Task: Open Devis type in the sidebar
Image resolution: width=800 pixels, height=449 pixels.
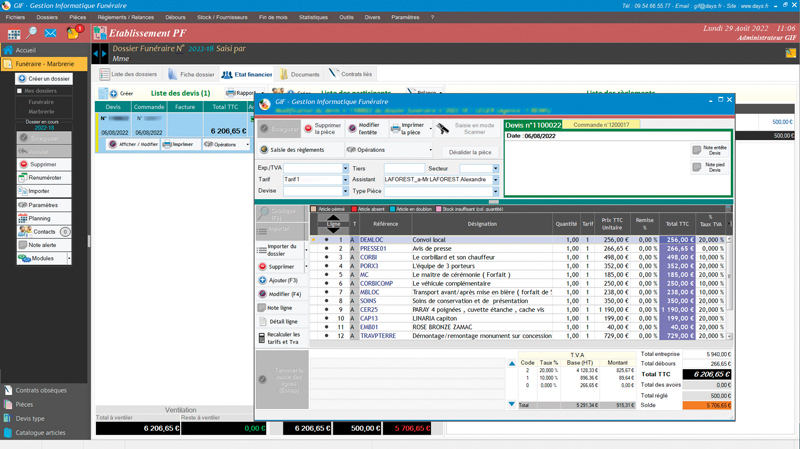Action: pos(30,418)
